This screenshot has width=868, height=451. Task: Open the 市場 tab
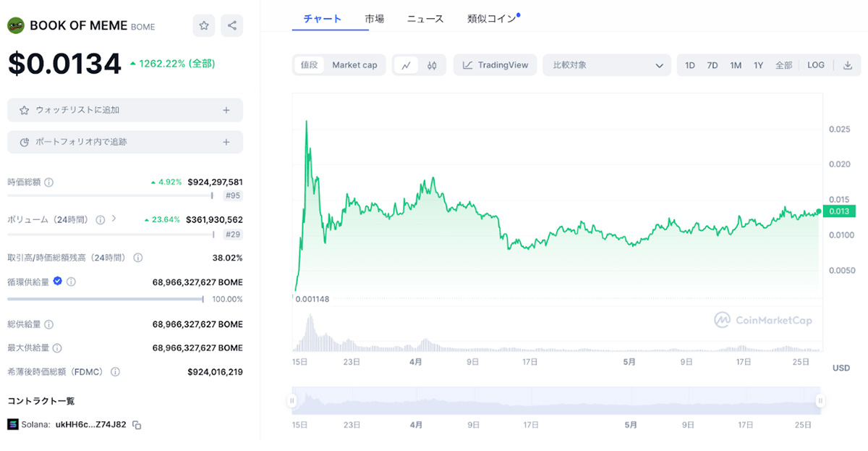pos(375,19)
